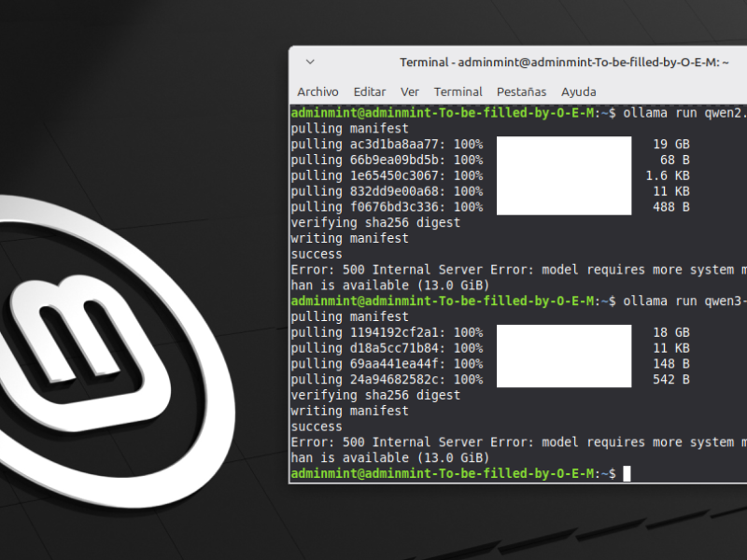Click the first 'ollama run qwen2' command line
Viewport: 747px width, 560px height.
[519, 113]
